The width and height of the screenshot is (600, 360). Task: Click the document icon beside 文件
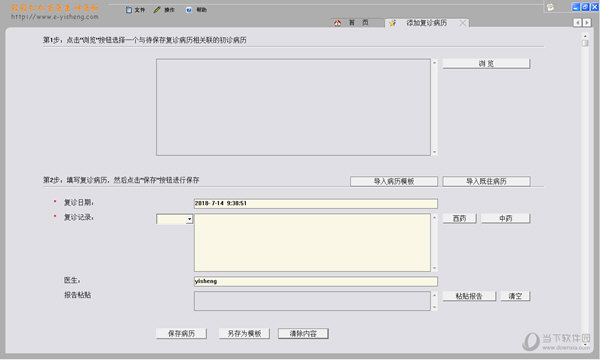pyautogui.click(x=129, y=10)
